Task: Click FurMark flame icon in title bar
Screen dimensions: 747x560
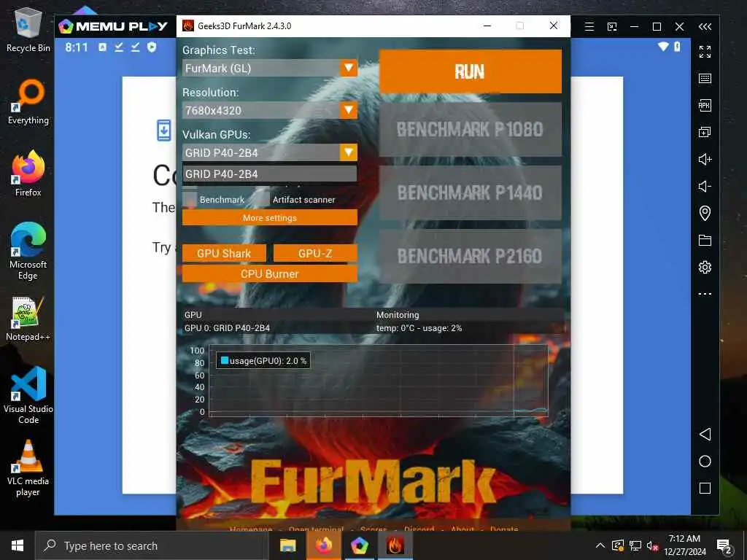Action: pyautogui.click(x=188, y=26)
